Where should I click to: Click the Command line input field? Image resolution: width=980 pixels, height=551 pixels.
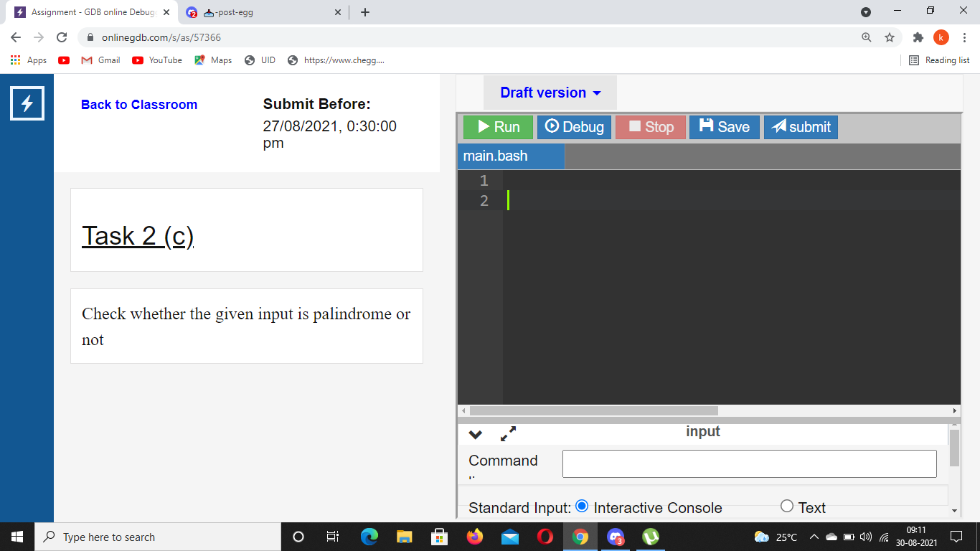pos(749,463)
